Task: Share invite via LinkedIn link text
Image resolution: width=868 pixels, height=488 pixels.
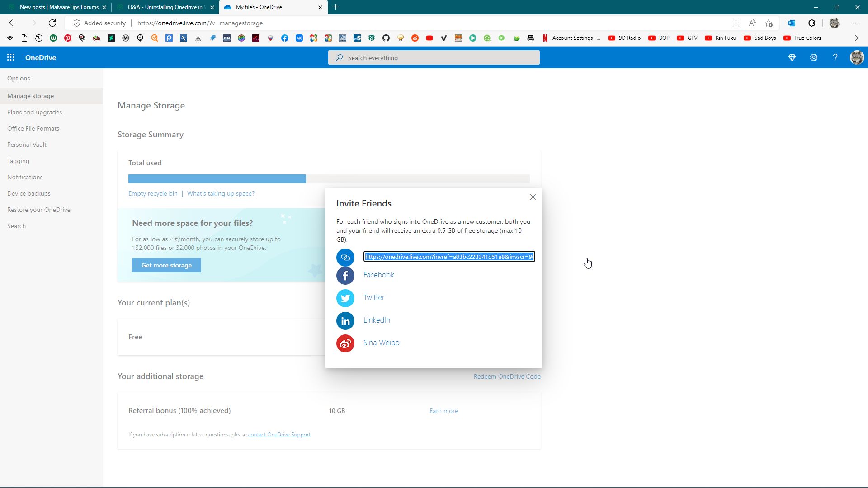Action: pos(377,320)
